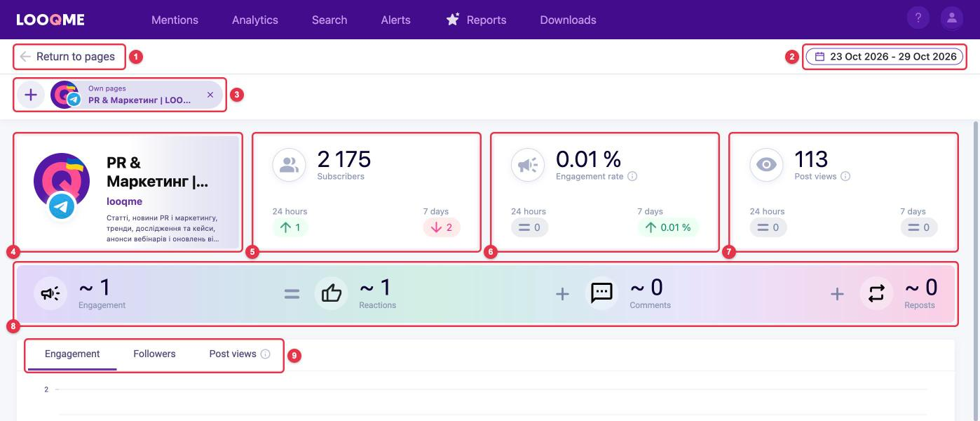
Task: Click the Own pages chip avatar
Action: [65, 95]
